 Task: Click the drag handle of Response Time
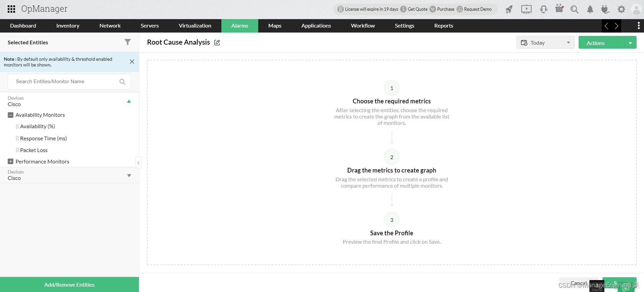click(17, 138)
